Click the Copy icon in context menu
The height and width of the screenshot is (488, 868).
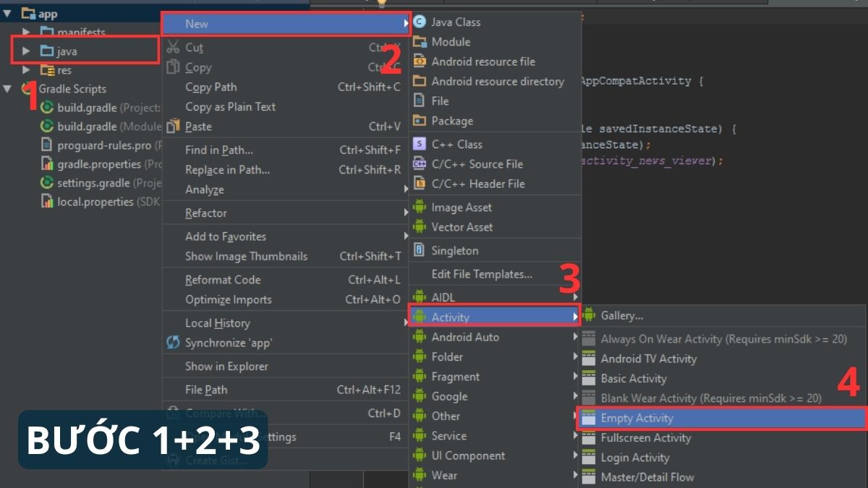[173, 67]
